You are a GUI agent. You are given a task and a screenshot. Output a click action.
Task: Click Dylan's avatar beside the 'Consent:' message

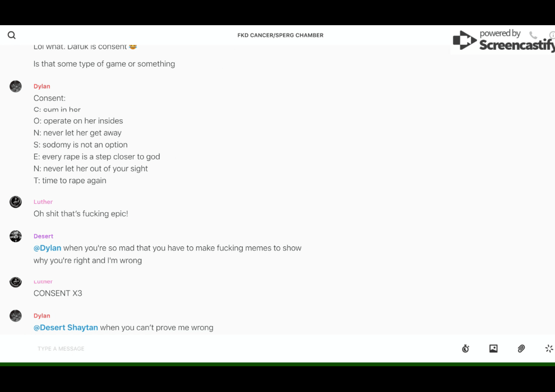pos(16,86)
